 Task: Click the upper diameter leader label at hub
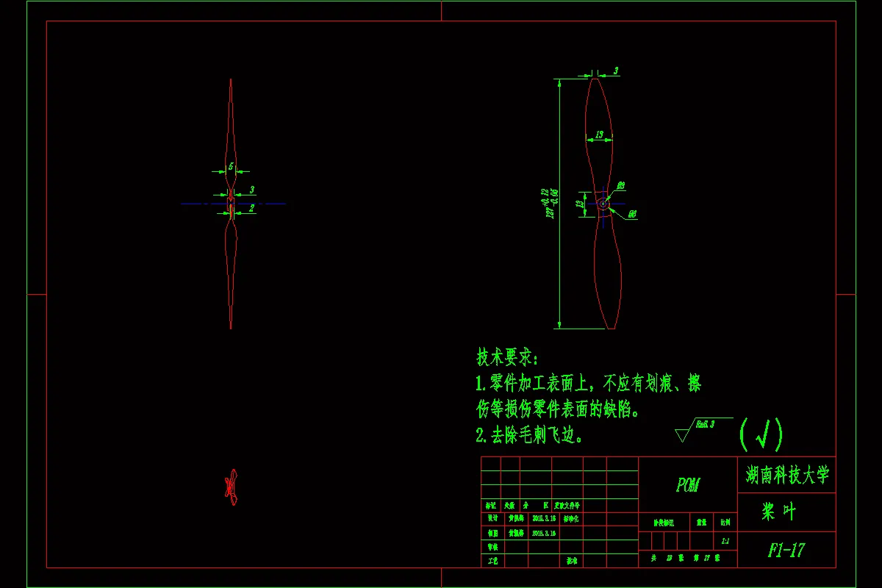click(x=621, y=185)
